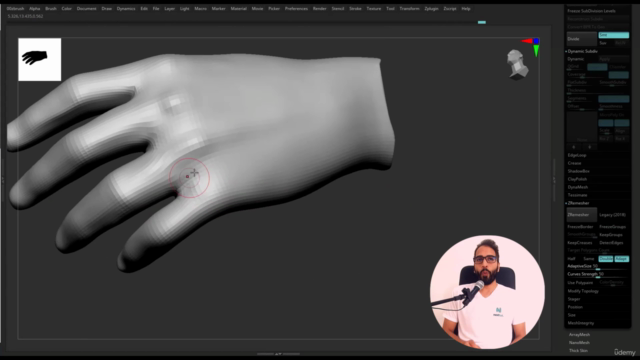Adjust the AdaptiveSize slider
The height and width of the screenshot is (360, 640).
(x=598, y=267)
